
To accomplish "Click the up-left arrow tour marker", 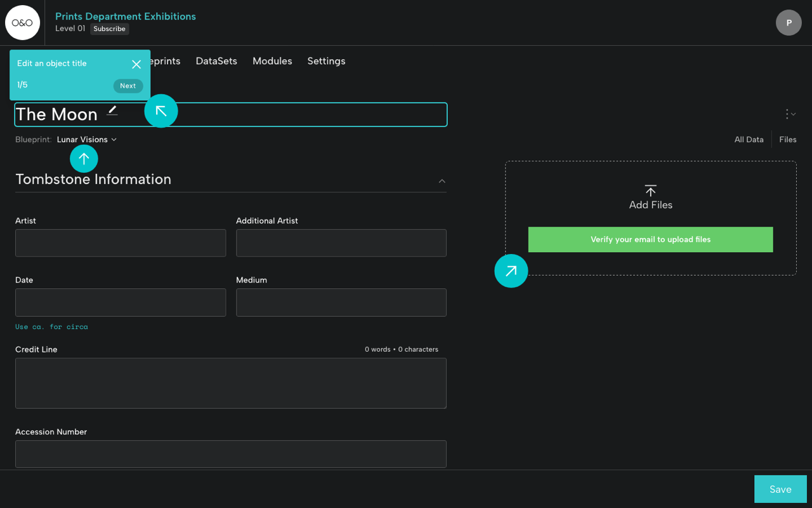I will point(161,111).
